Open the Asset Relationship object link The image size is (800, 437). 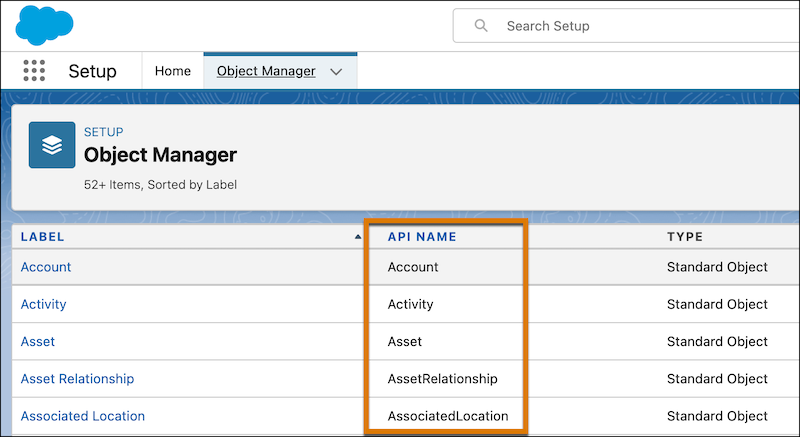point(77,379)
